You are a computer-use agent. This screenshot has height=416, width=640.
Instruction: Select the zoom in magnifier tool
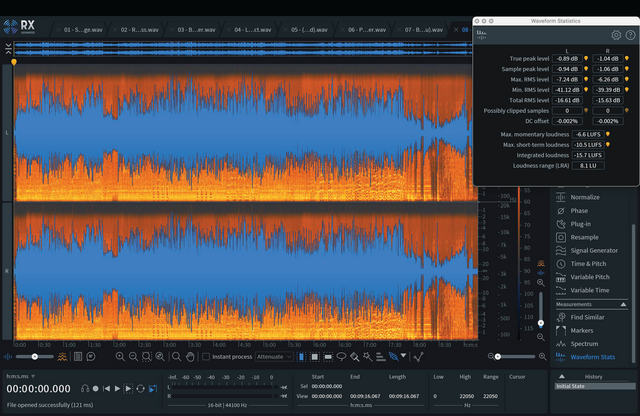pos(120,356)
